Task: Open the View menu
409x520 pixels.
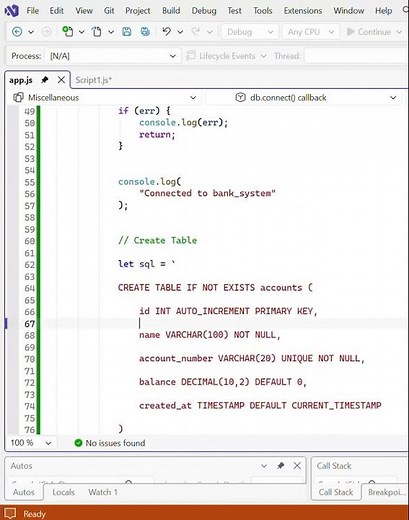Action: pyautogui.click(x=84, y=11)
